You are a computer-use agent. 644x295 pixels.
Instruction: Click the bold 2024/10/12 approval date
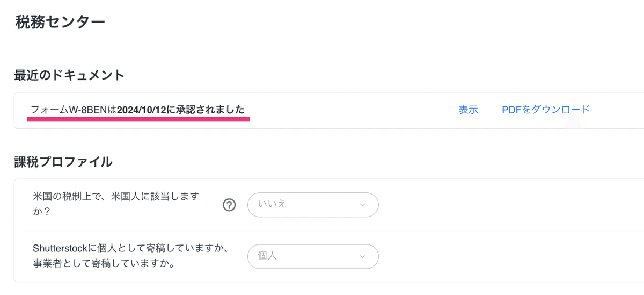pyautogui.click(x=141, y=110)
